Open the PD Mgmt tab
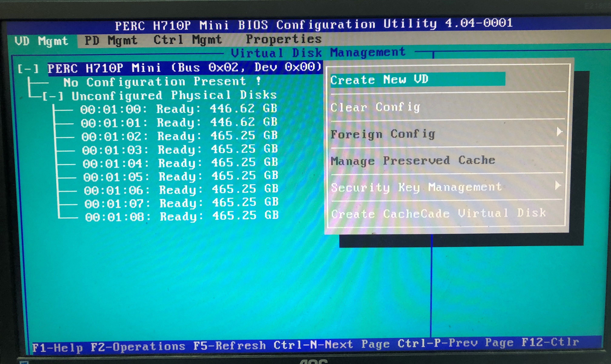Image resolution: width=611 pixels, height=364 pixels. pos(111,40)
